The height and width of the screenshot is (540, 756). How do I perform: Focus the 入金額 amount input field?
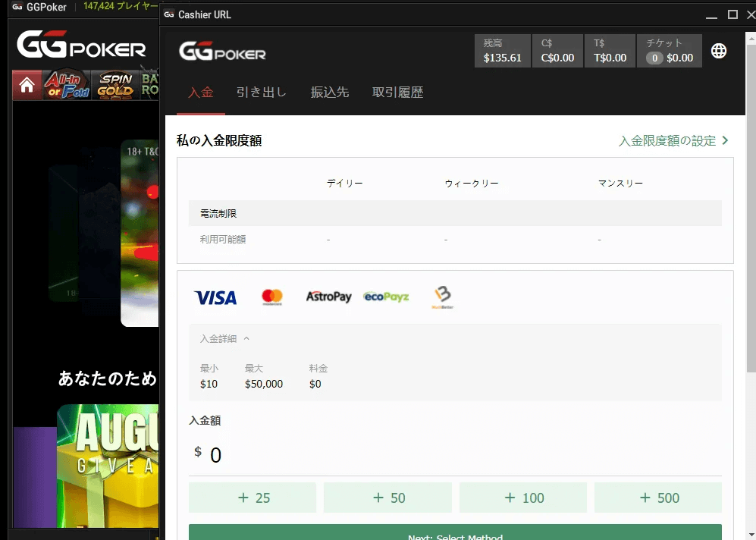click(x=455, y=454)
